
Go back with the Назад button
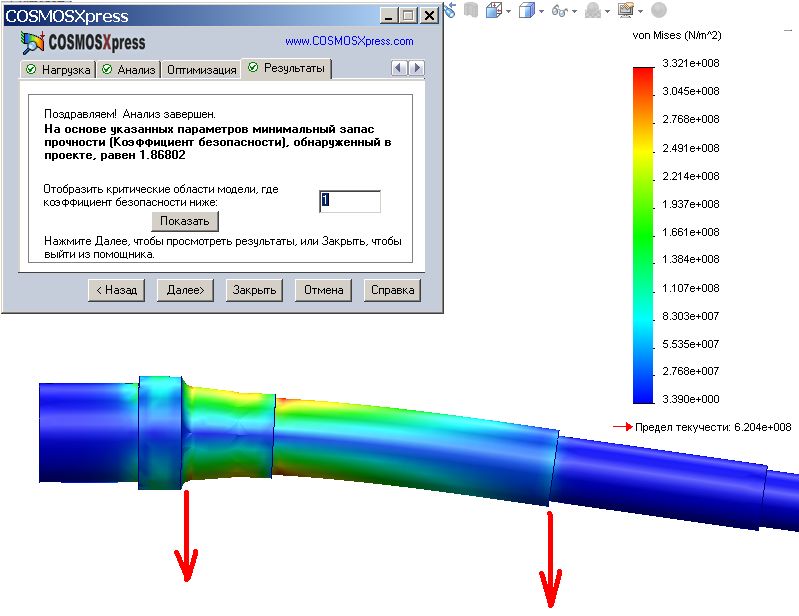(x=117, y=290)
